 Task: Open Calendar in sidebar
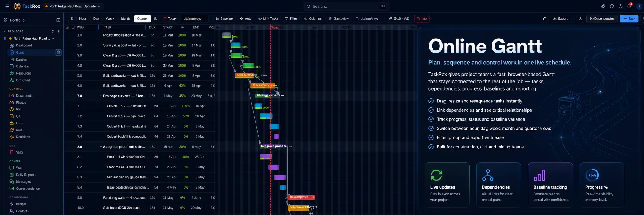tap(22, 67)
